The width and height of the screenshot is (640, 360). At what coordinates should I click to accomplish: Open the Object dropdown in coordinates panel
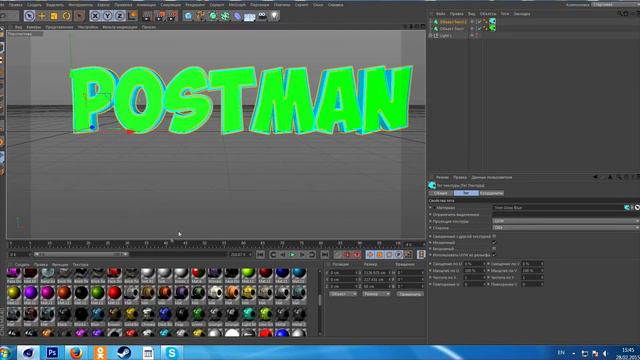pos(343,294)
